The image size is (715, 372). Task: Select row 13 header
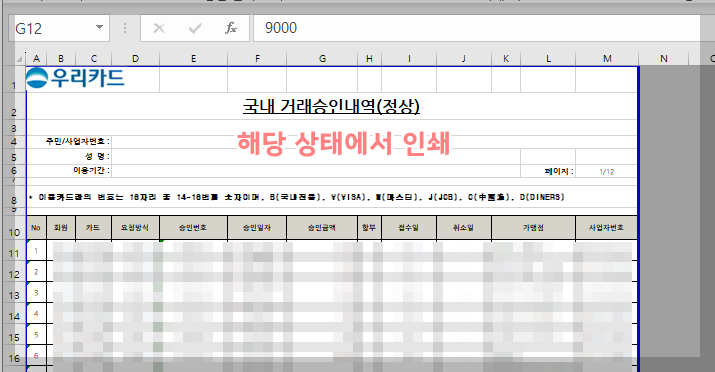click(14, 293)
